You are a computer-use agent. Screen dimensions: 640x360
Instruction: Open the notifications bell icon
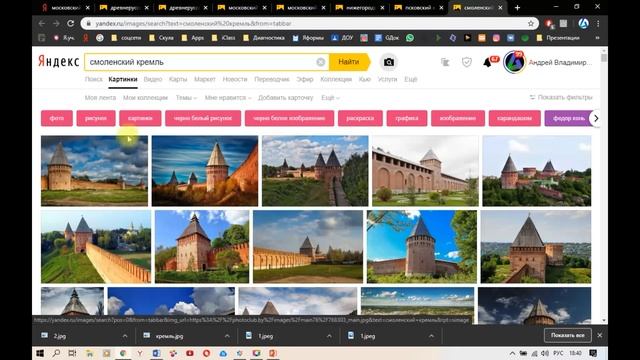click(x=487, y=62)
